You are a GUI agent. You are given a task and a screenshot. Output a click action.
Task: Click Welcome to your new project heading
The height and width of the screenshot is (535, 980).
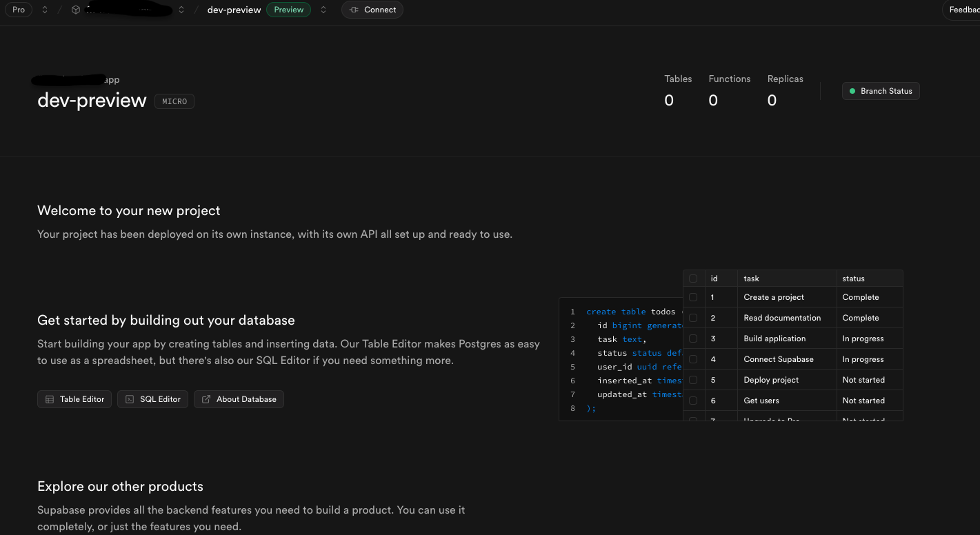click(x=129, y=210)
